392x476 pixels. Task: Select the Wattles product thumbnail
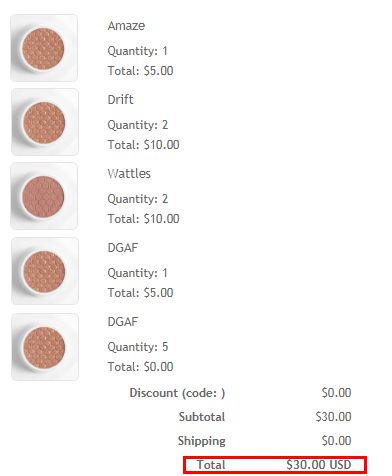44,196
